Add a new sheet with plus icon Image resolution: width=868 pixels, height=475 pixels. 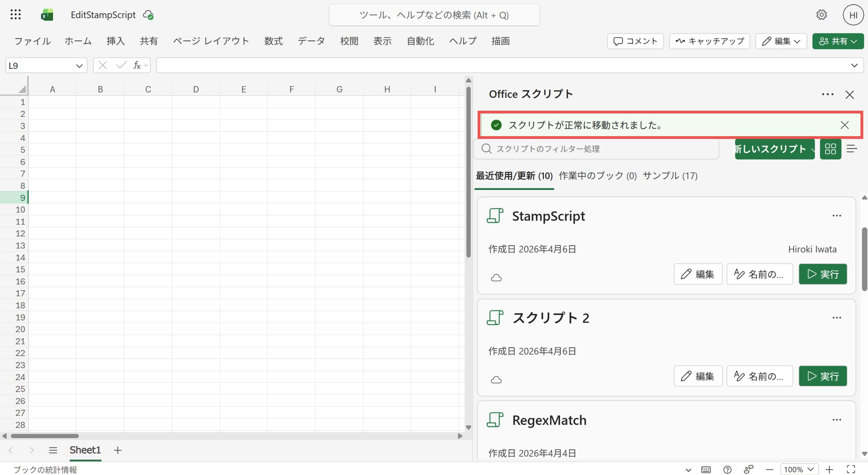point(118,450)
